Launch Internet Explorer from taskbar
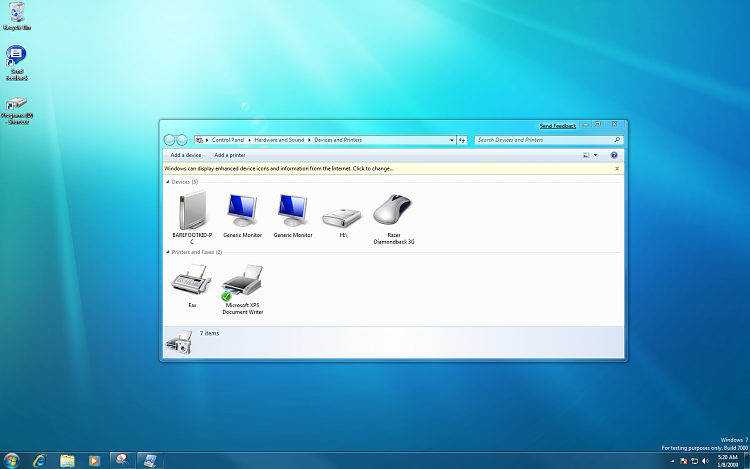750x469 pixels. point(40,460)
